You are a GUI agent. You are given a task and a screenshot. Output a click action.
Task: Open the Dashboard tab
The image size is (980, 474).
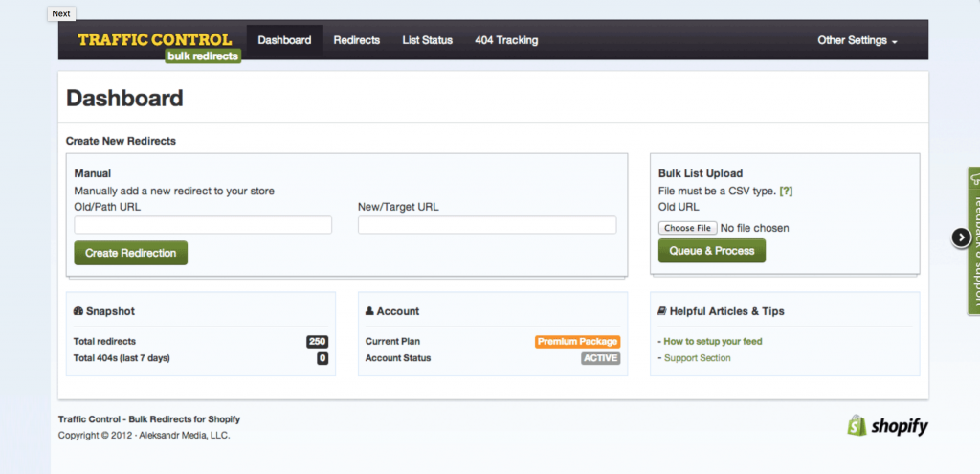(x=284, y=40)
